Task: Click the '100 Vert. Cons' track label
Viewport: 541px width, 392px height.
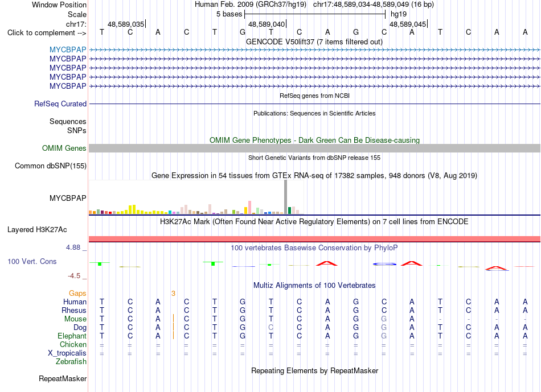Action: point(32,261)
